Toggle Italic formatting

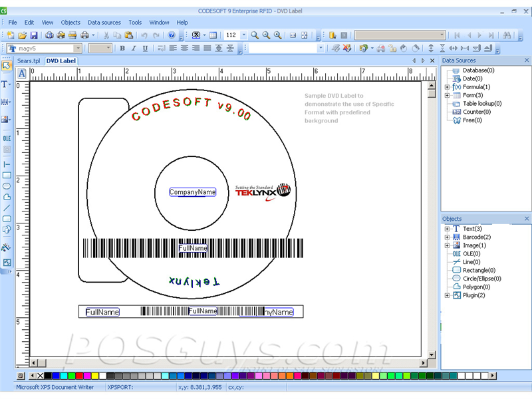pos(134,49)
